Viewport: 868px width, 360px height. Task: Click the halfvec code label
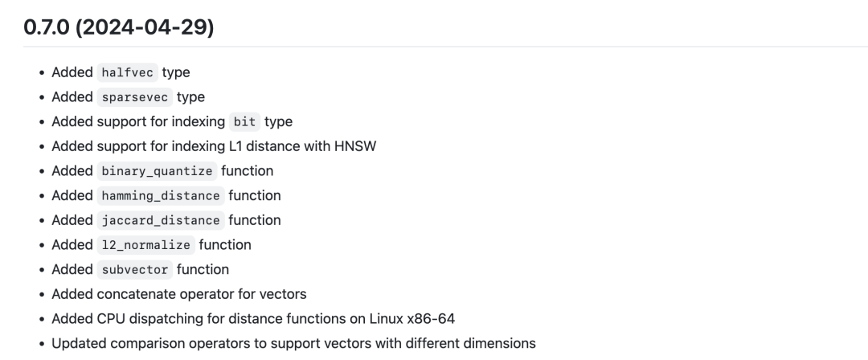pyautogui.click(x=127, y=72)
